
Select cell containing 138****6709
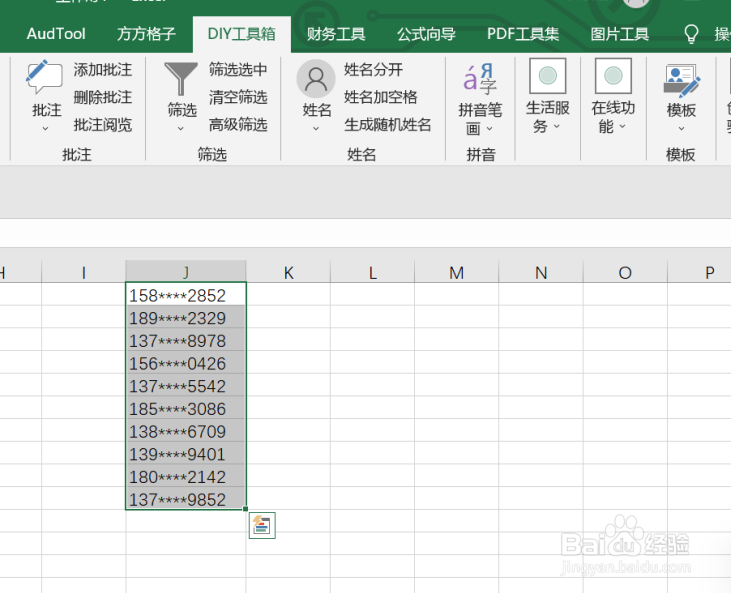click(186, 431)
